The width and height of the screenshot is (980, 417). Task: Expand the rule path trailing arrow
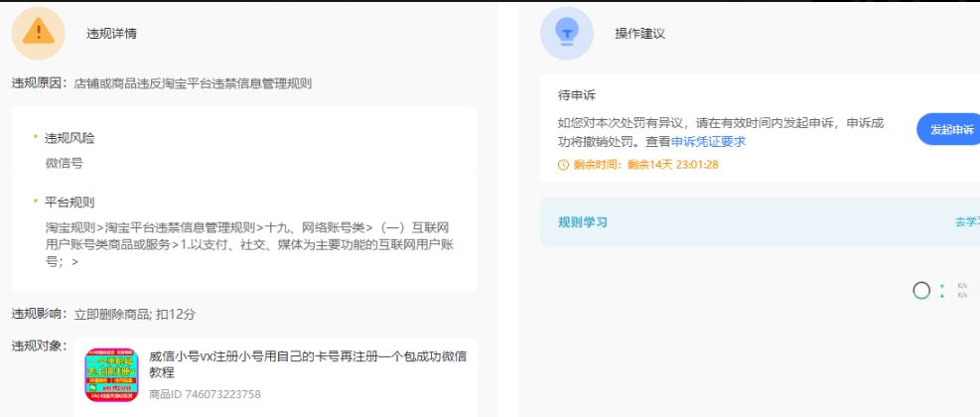coord(74,262)
